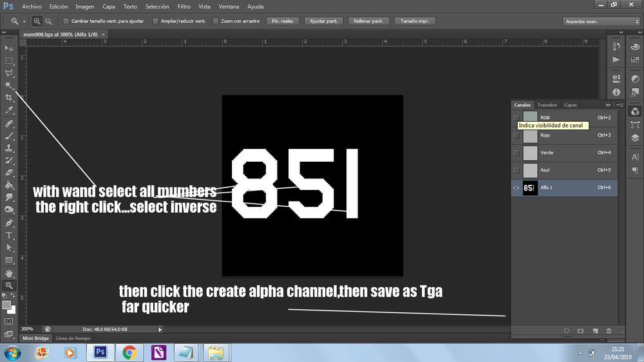Select the Healing Brush tool
Image resolution: width=644 pixels, height=362 pixels.
pyautogui.click(x=8, y=124)
